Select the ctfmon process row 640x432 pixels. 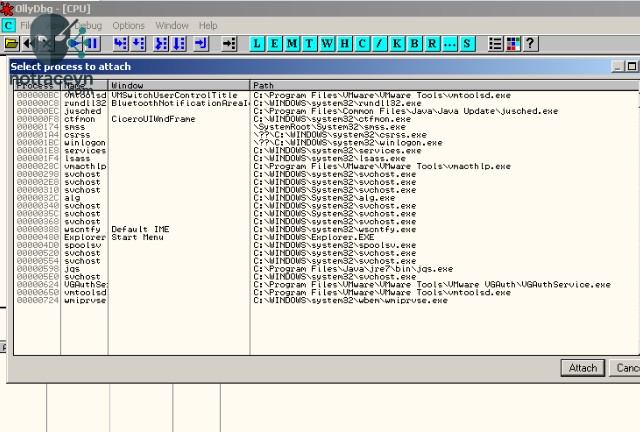[327, 119]
